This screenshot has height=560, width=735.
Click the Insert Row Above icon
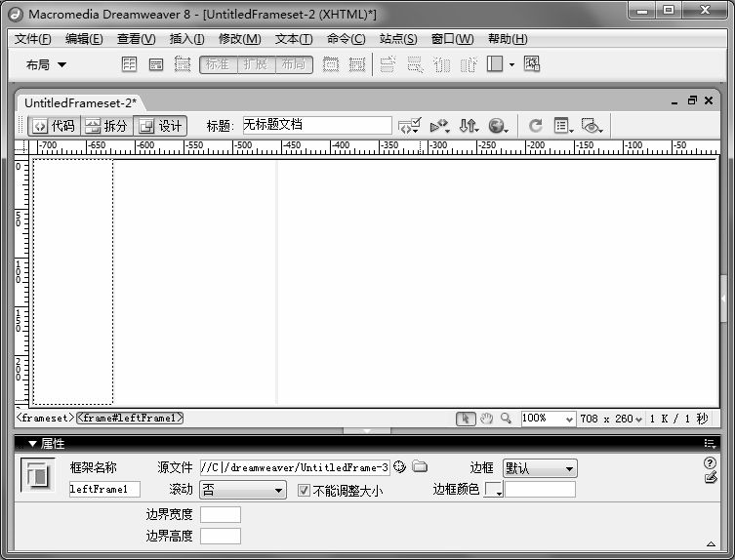coord(388,64)
